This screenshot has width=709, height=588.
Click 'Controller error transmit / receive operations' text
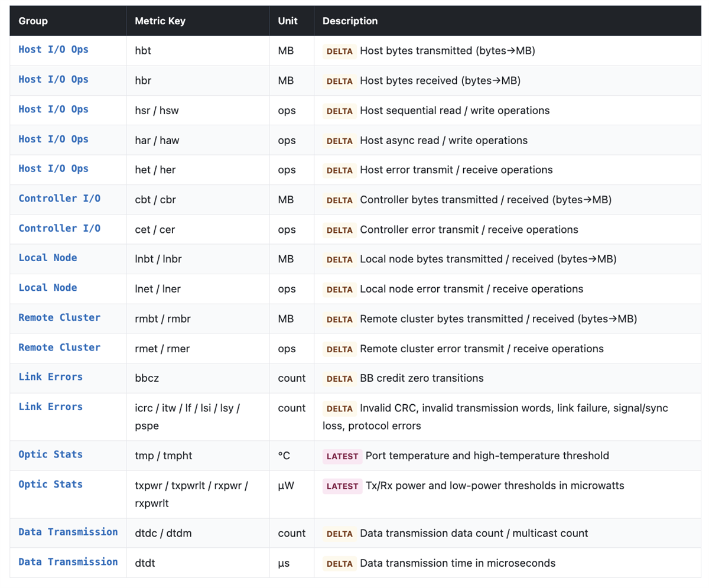(x=469, y=230)
